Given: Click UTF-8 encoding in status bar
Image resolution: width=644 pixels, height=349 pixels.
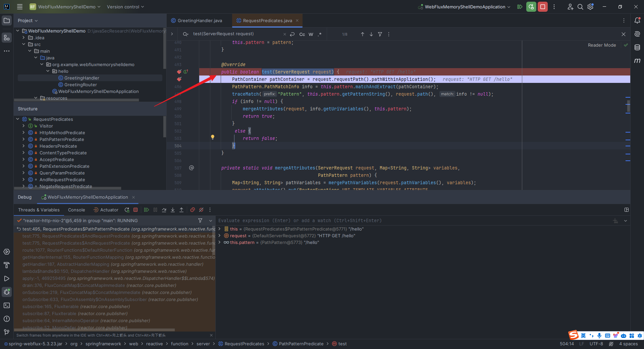Looking at the screenshot, I should click(596, 344).
